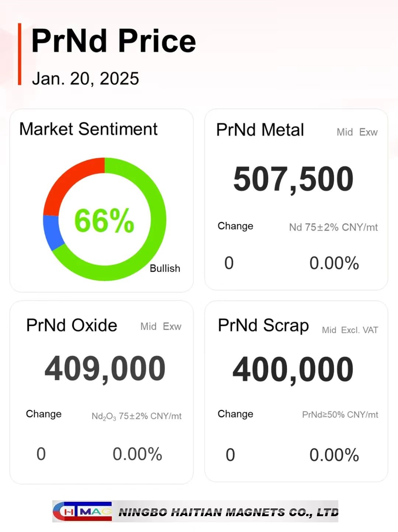The height and width of the screenshot is (532, 398).
Task: Select the 66% sentiment value
Action: click(104, 221)
